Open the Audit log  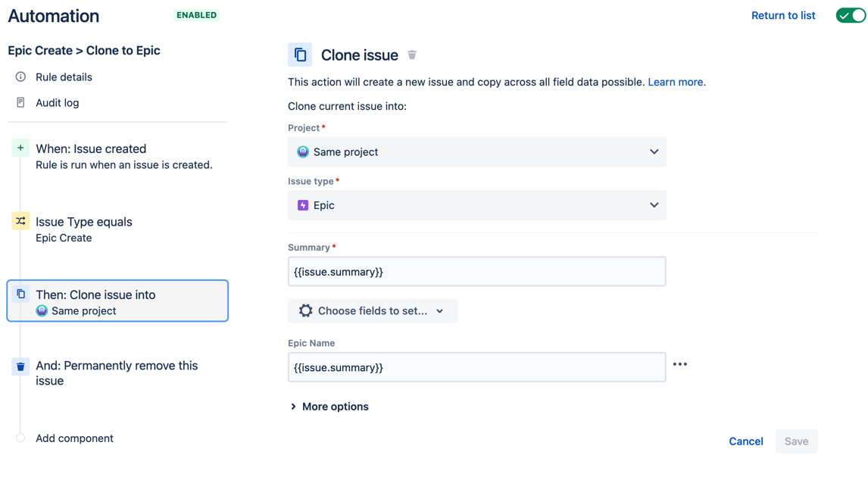57,103
